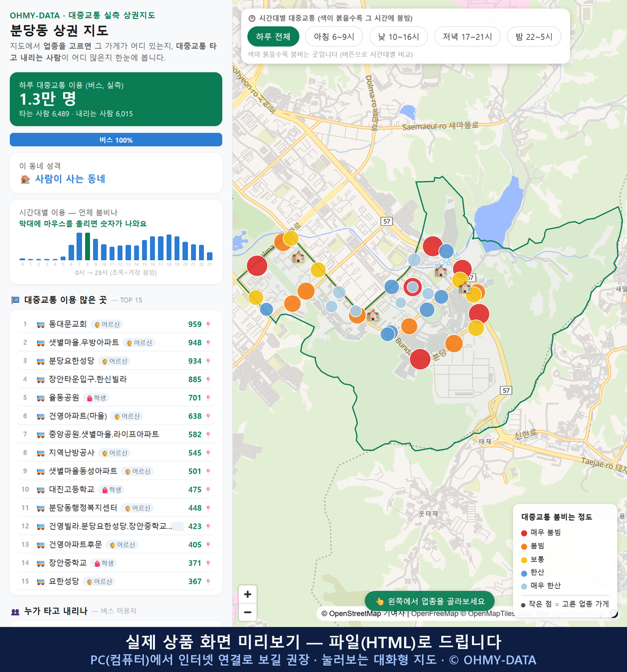Switch to the 저녁 17~21시 time filter

(467, 37)
